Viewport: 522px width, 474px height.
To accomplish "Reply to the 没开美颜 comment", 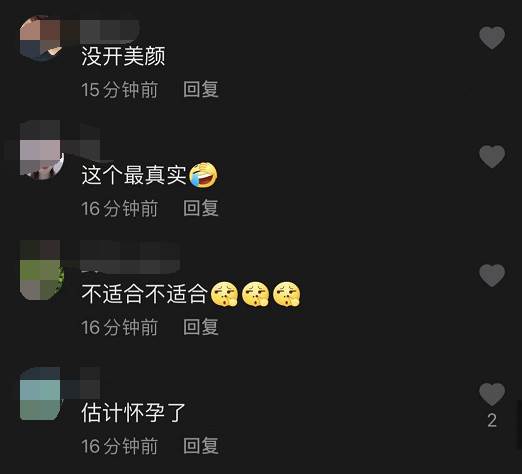I will (x=201, y=89).
